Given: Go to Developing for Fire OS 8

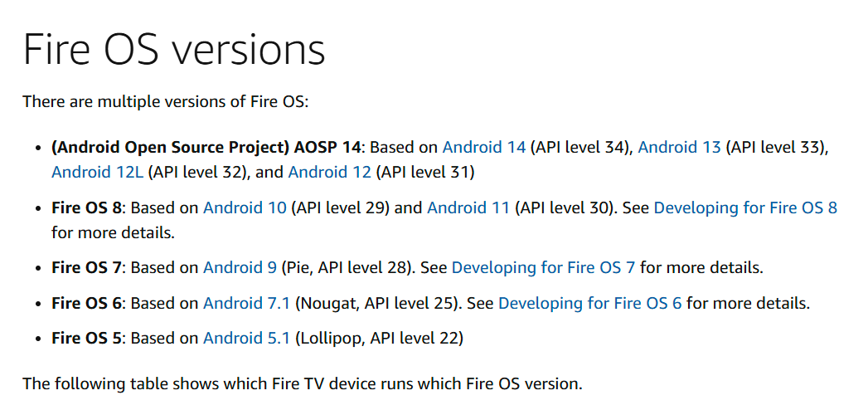Looking at the screenshot, I should click(745, 208).
